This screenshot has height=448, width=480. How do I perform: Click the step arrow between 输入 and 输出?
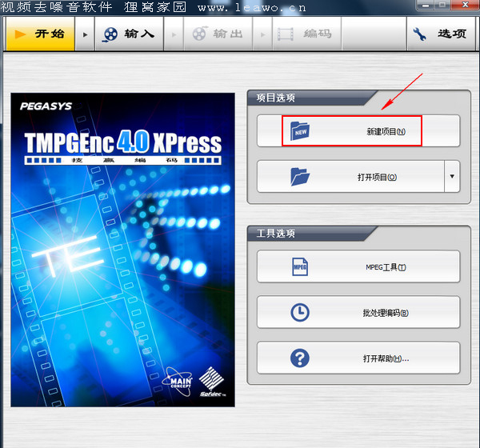click(174, 34)
